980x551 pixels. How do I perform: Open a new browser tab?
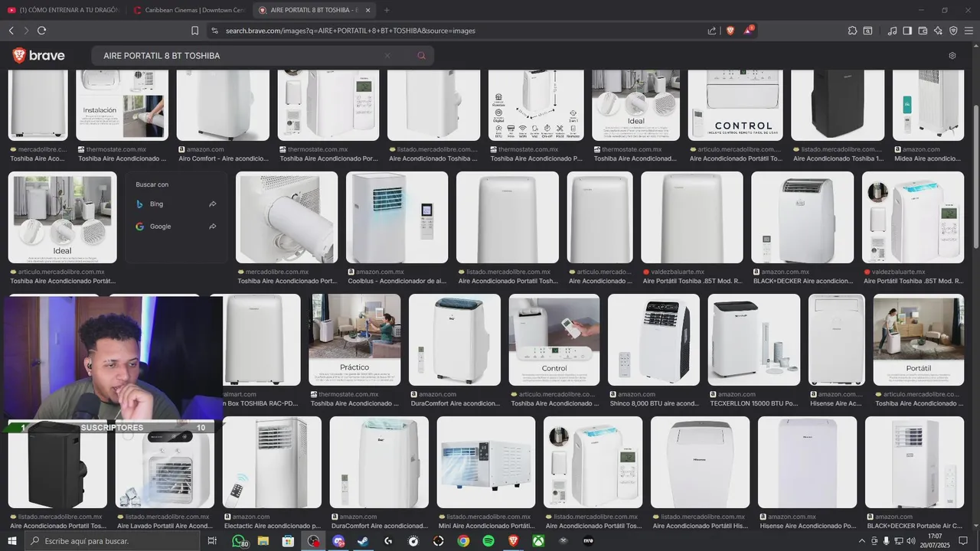[x=387, y=10]
